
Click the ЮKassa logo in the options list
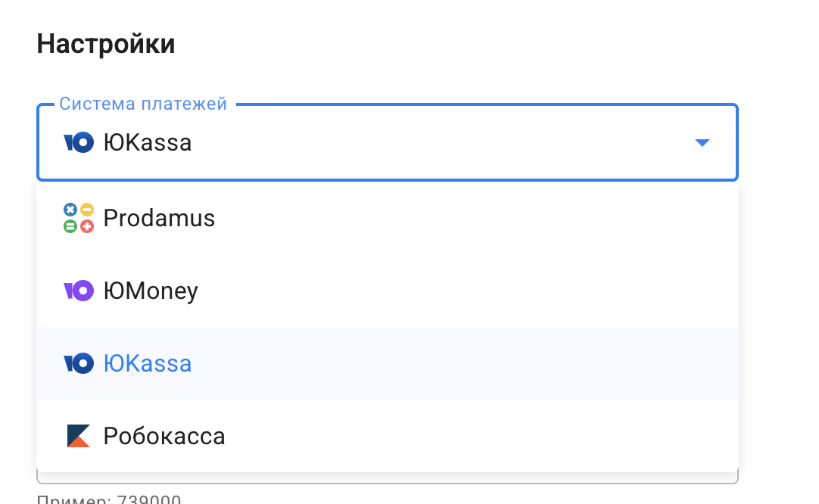pyautogui.click(x=79, y=363)
